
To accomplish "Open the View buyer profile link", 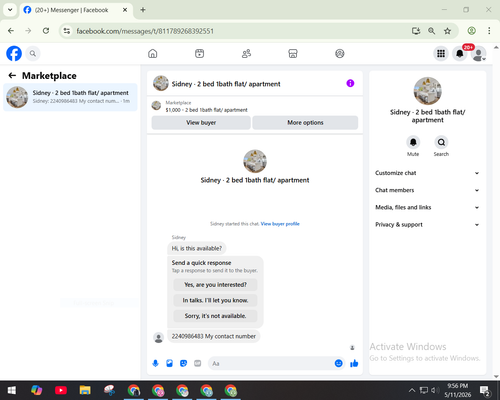I will coord(280,224).
